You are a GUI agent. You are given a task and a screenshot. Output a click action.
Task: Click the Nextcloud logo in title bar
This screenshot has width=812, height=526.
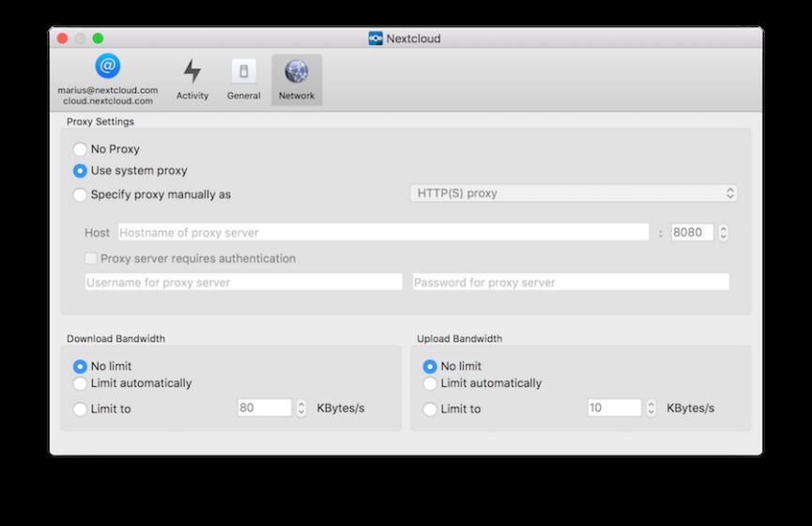pyautogui.click(x=375, y=39)
